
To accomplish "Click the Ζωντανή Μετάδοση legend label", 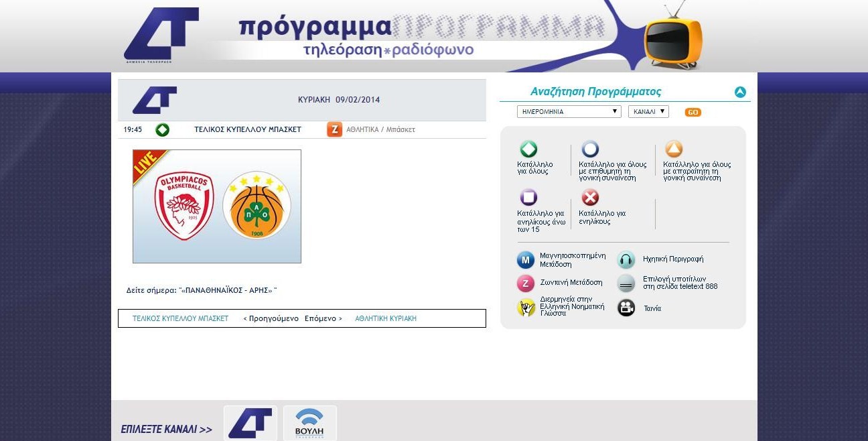I will click(571, 283).
